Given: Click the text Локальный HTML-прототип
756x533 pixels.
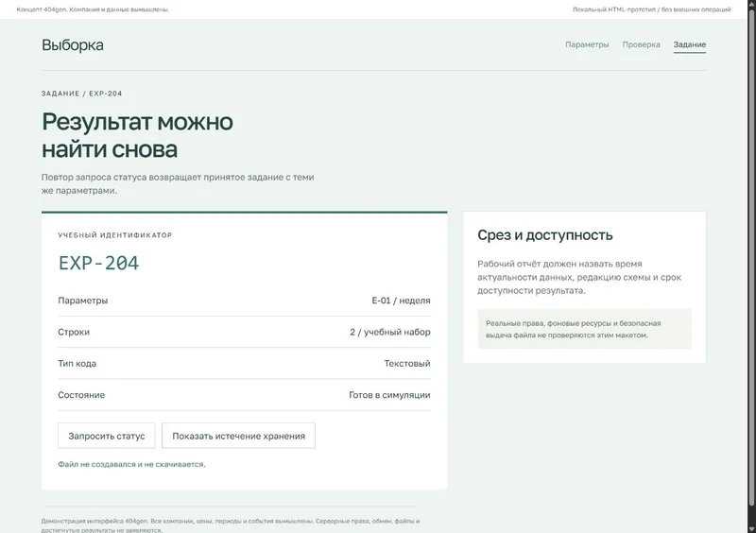Looking at the screenshot, I should [x=651, y=9].
